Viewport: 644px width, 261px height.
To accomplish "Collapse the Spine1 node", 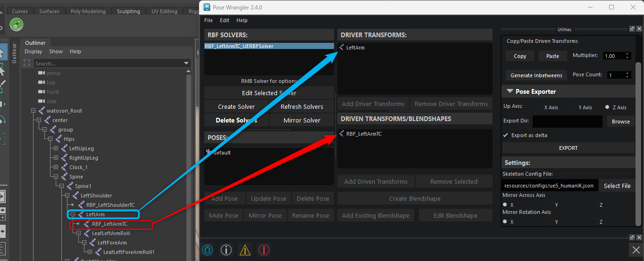I will (x=61, y=186).
